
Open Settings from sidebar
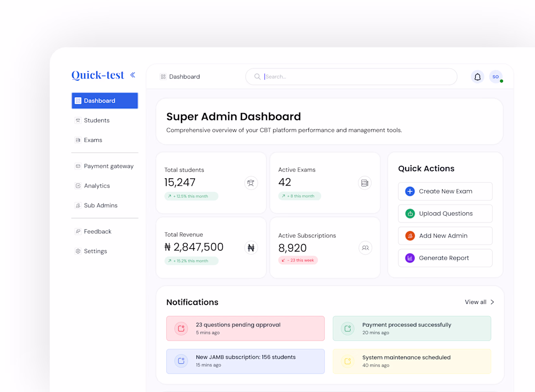(x=105, y=251)
